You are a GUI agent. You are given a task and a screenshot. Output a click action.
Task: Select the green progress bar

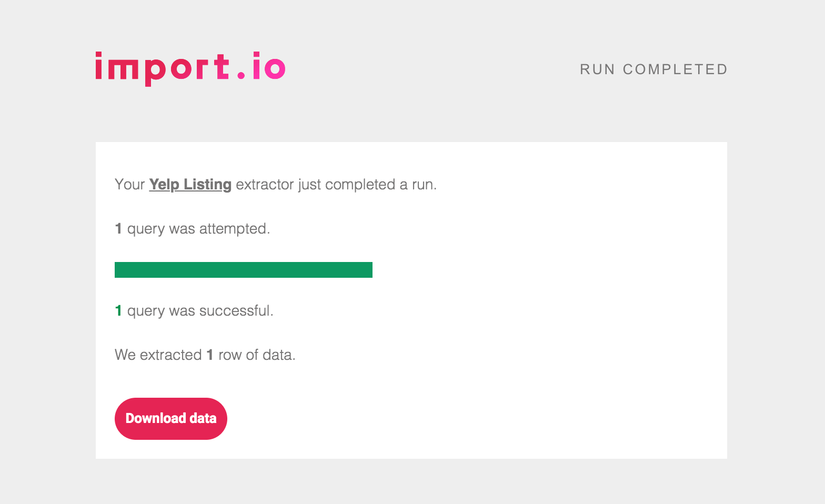pos(243,269)
